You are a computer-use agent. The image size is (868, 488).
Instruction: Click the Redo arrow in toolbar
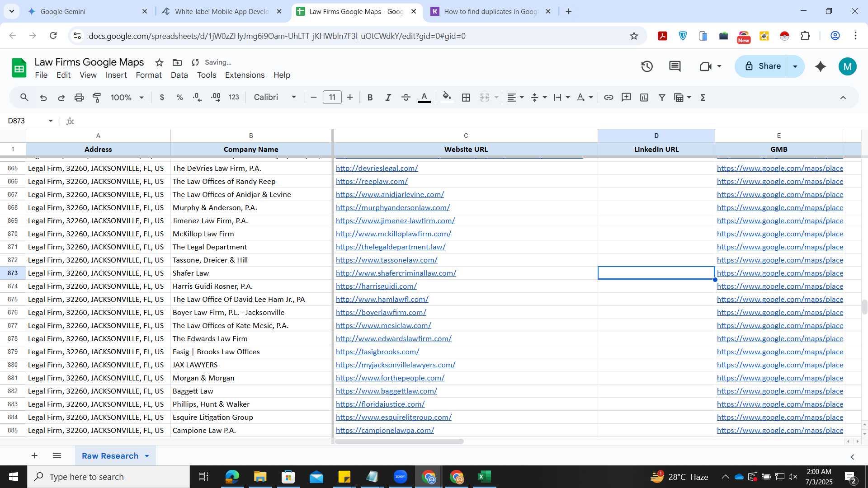click(x=61, y=97)
